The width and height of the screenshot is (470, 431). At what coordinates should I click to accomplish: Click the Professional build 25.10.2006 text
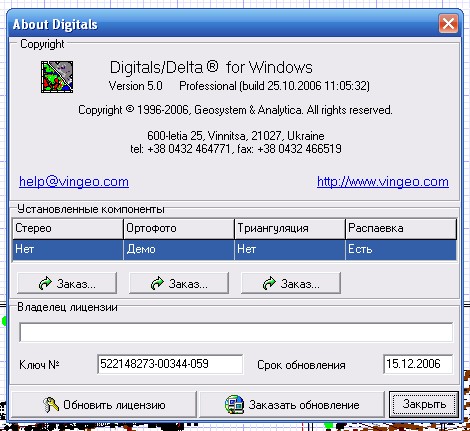click(x=274, y=86)
